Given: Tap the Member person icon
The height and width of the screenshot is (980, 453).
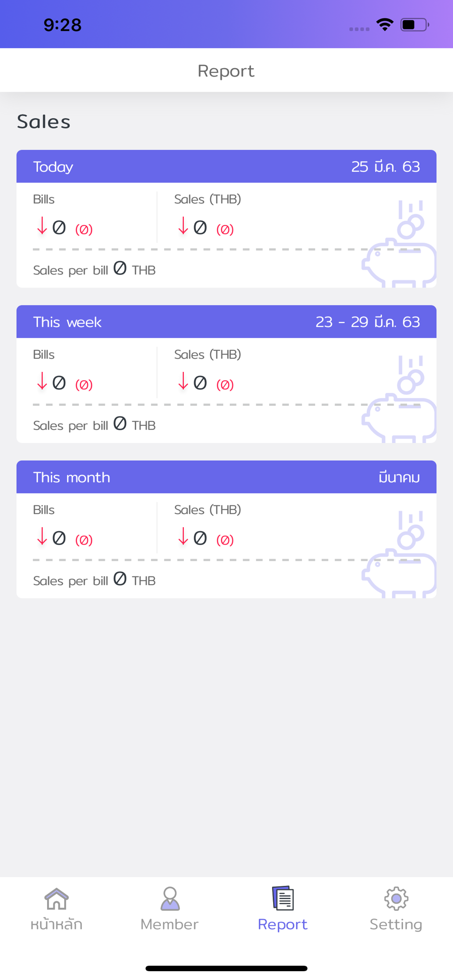Looking at the screenshot, I should 170,898.
